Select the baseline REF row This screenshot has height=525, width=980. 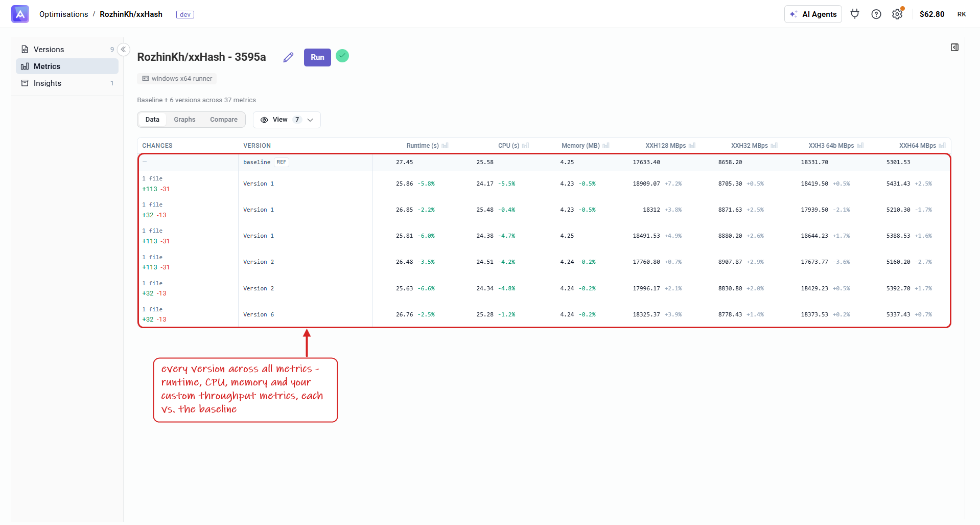[x=544, y=162]
